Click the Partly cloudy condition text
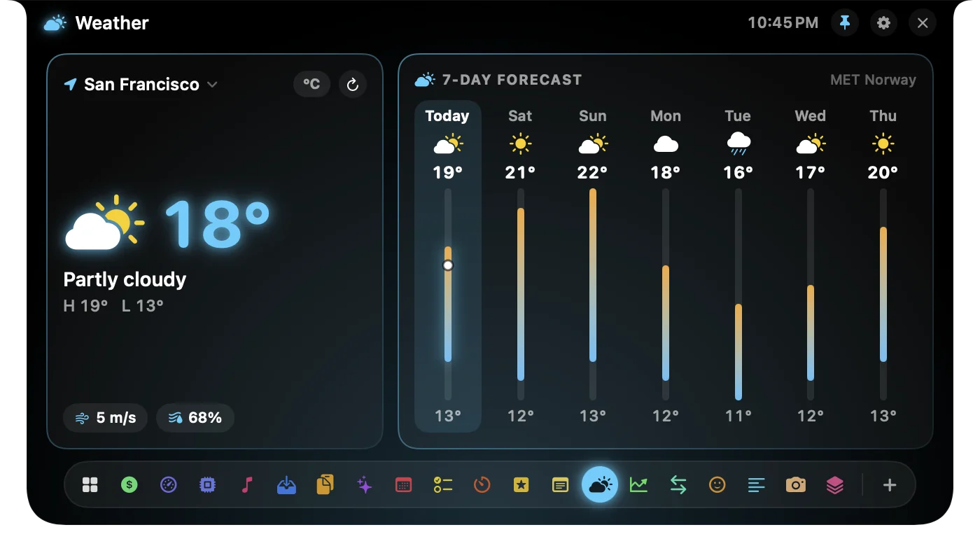 click(125, 280)
